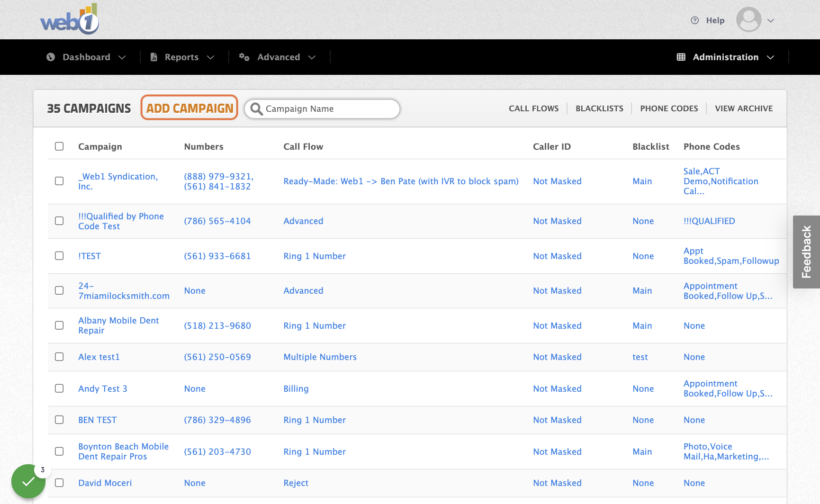820x504 pixels.
Task: Check the David Moceri row checkbox
Action: coord(59,482)
